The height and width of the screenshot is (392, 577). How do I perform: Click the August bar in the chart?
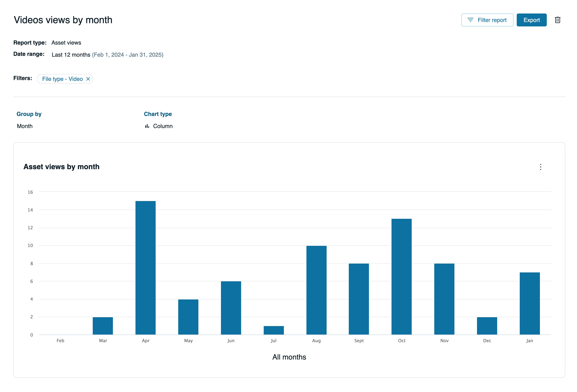coord(316,290)
